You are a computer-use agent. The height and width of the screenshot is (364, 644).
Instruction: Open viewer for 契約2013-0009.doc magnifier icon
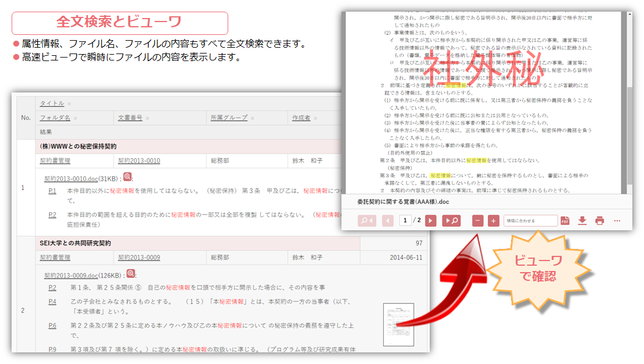point(131,274)
